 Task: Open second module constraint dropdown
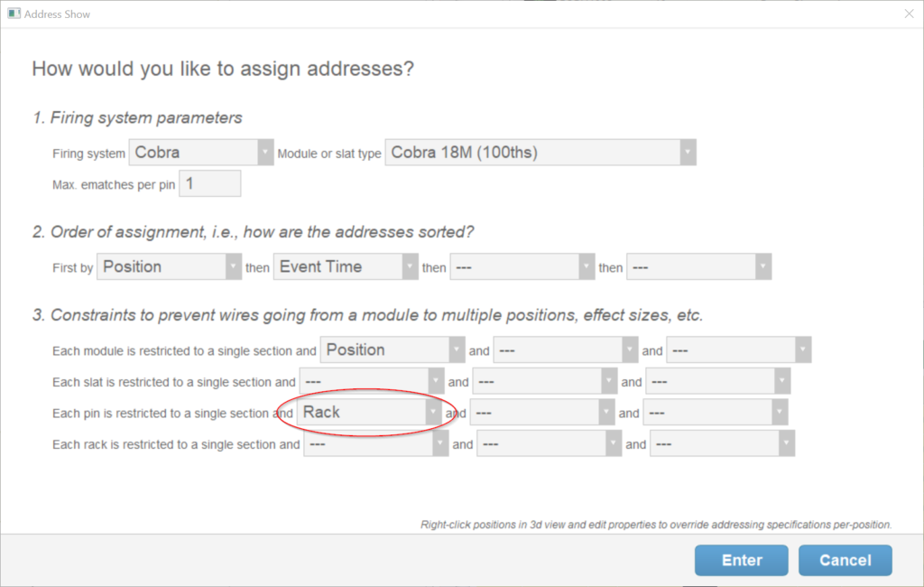pyautogui.click(x=565, y=350)
